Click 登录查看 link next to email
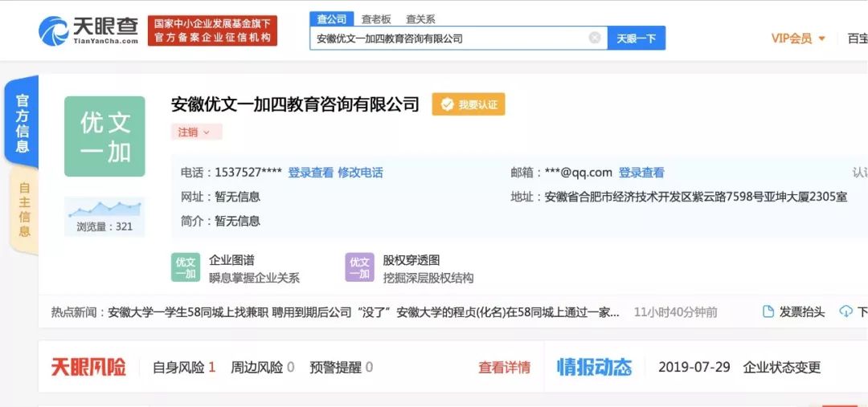868x407 pixels. (x=641, y=173)
